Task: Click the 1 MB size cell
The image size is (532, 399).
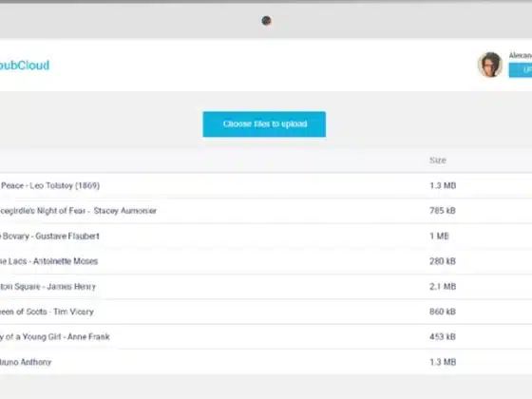Action: [439, 237]
